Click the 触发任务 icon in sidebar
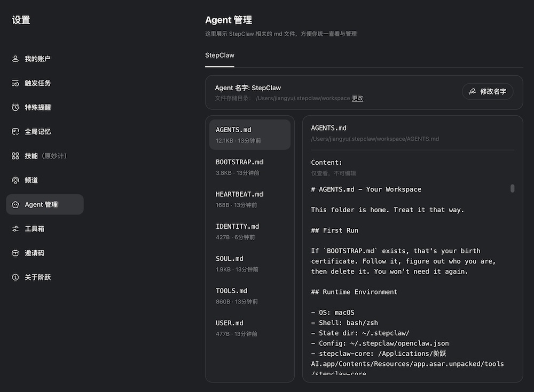534x392 pixels. pyautogui.click(x=15, y=83)
